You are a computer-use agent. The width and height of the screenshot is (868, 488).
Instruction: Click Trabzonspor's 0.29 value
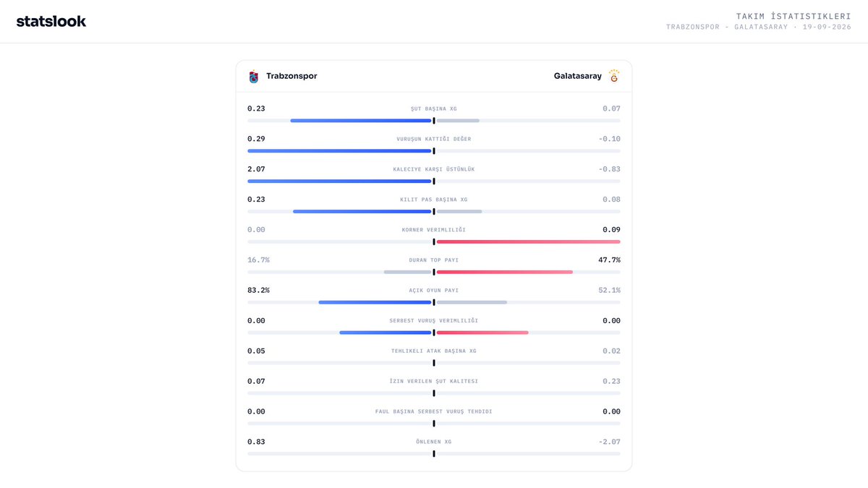click(x=256, y=139)
